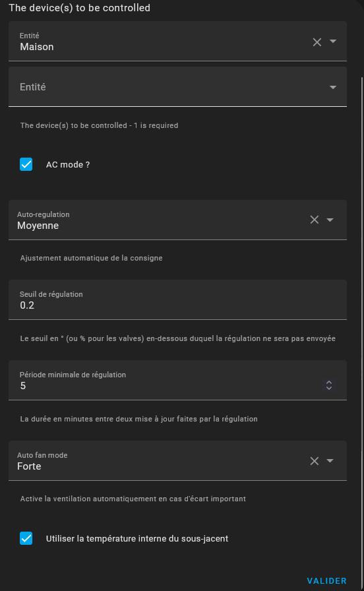Image resolution: width=364 pixels, height=591 pixels.
Task: Select the Auto-regulation Moyenne field
Action: point(177,220)
